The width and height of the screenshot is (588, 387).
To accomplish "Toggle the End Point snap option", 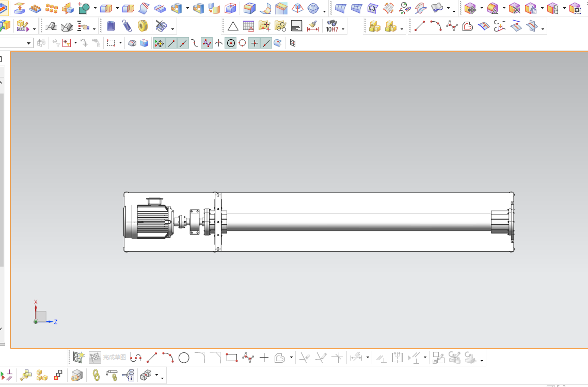I will [x=171, y=43].
